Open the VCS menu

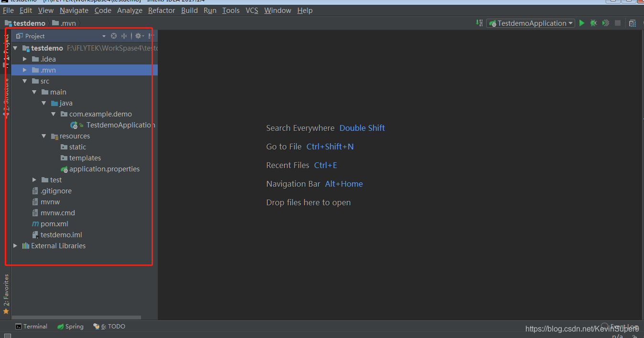tap(252, 10)
